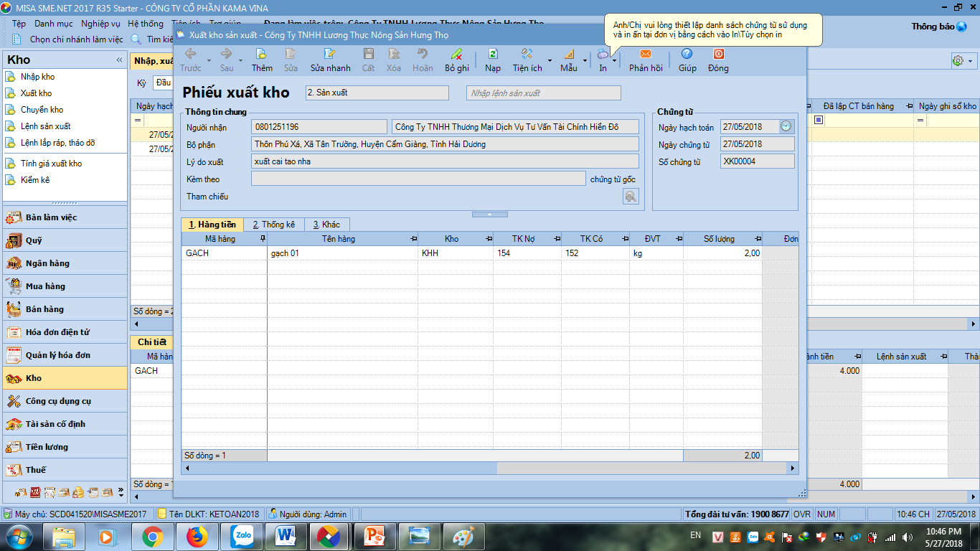This screenshot has height=551, width=980.
Task: Switch to 2. Thống kê tab
Action: [274, 225]
